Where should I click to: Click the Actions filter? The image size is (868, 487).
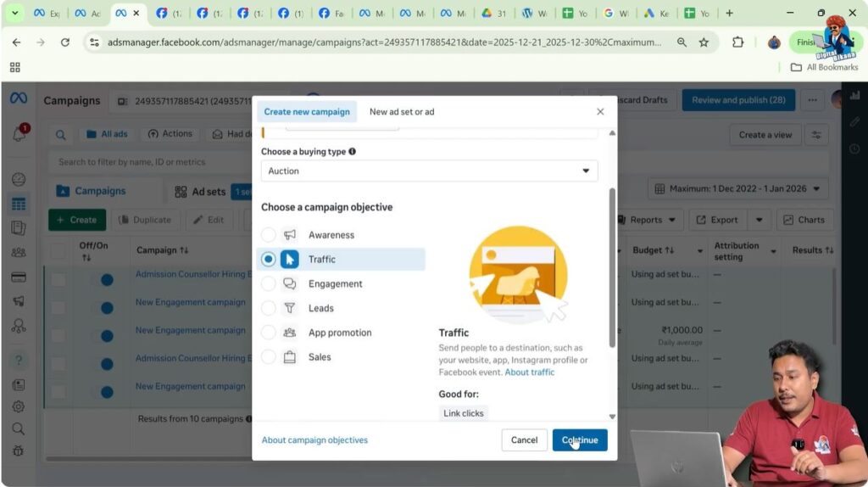(170, 134)
